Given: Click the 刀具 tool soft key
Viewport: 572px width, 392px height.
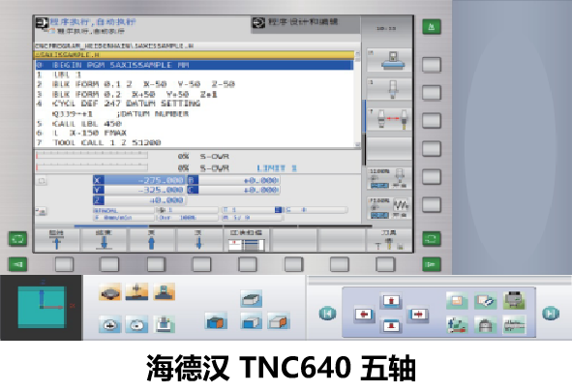Looking at the screenshot, I should (x=389, y=240).
